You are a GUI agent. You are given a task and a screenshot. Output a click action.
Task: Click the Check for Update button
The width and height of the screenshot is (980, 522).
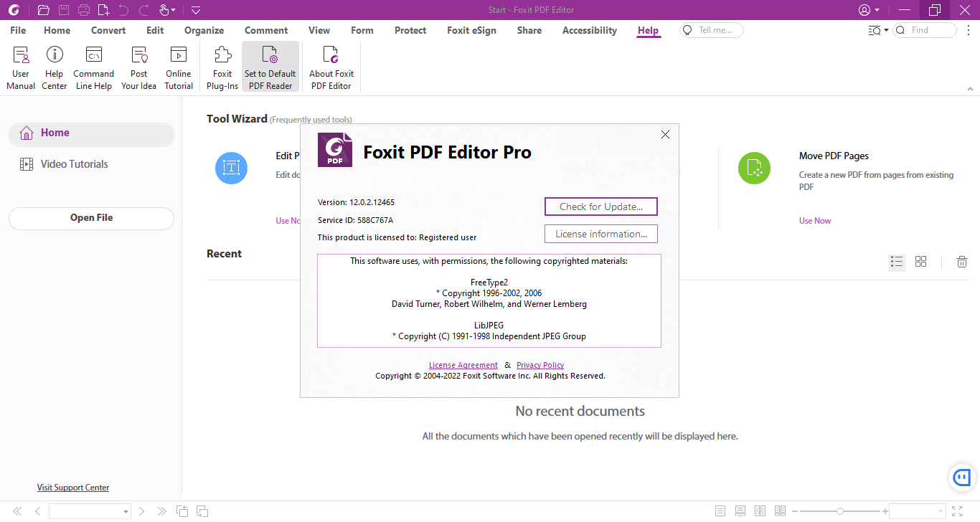click(x=600, y=207)
